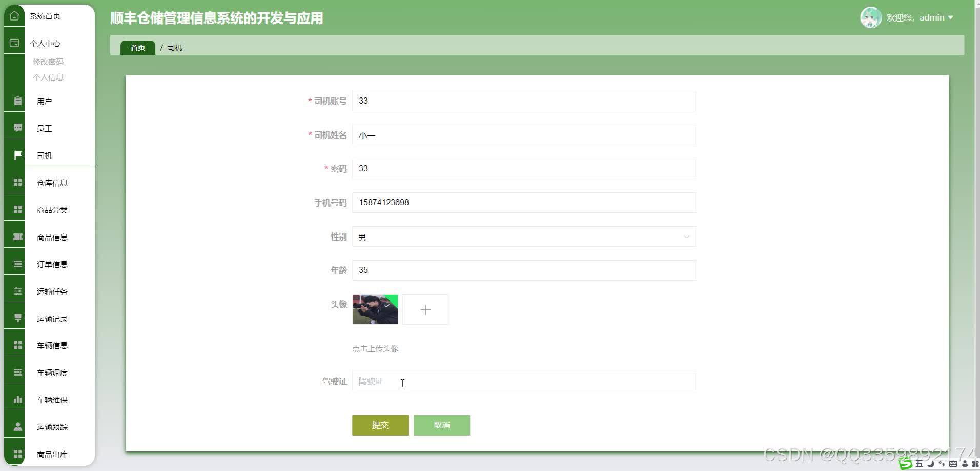Open 商品信息 menu item
980x471 pixels.
pos(52,237)
